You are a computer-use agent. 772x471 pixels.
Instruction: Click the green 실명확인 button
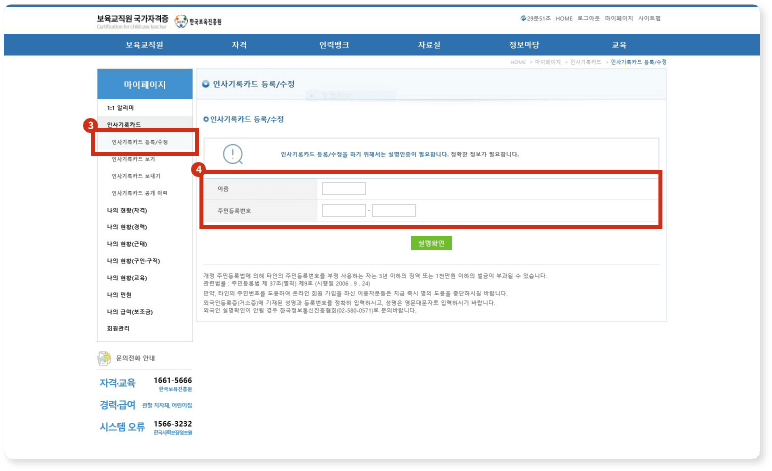pyautogui.click(x=431, y=243)
